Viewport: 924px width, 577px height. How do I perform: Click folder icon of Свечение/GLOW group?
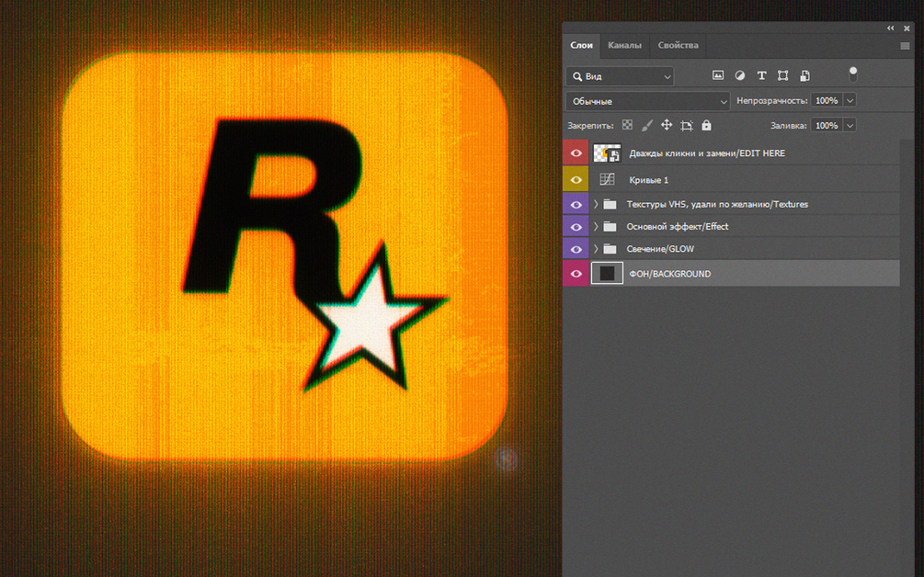click(x=610, y=248)
